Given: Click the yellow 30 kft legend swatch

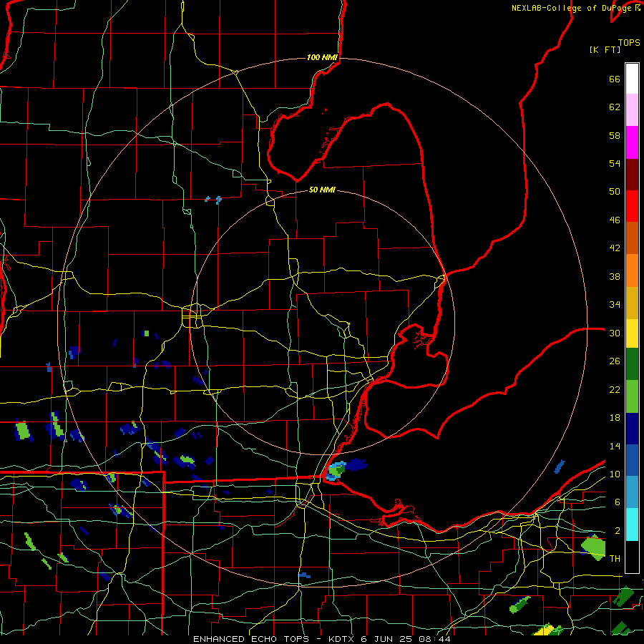Looking at the screenshot, I should (x=632, y=333).
